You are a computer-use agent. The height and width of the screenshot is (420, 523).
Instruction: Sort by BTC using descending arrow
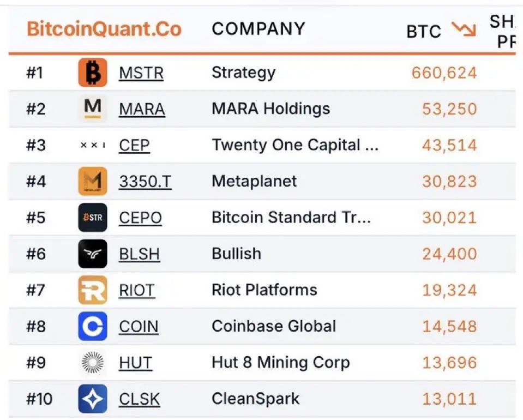pyautogui.click(x=464, y=29)
